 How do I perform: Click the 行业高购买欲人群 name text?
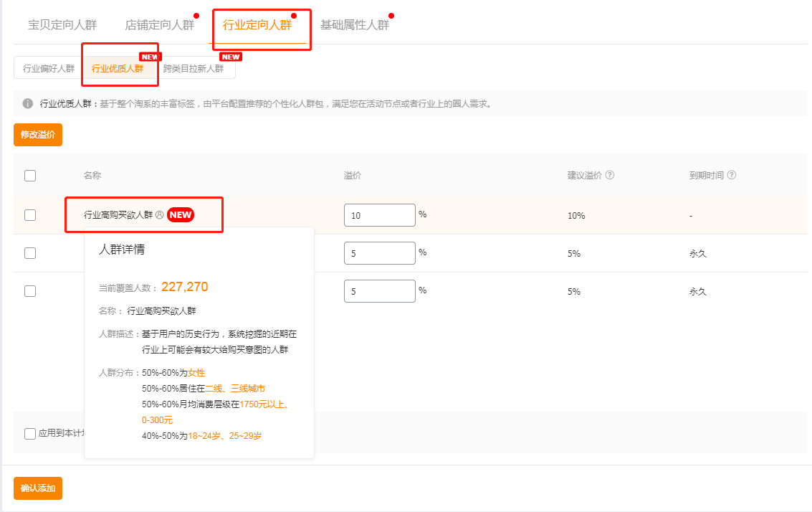[118, 214]
